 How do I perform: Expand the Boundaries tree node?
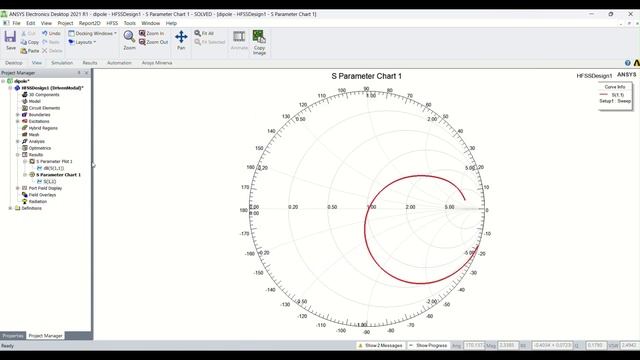tap(18, 115)
